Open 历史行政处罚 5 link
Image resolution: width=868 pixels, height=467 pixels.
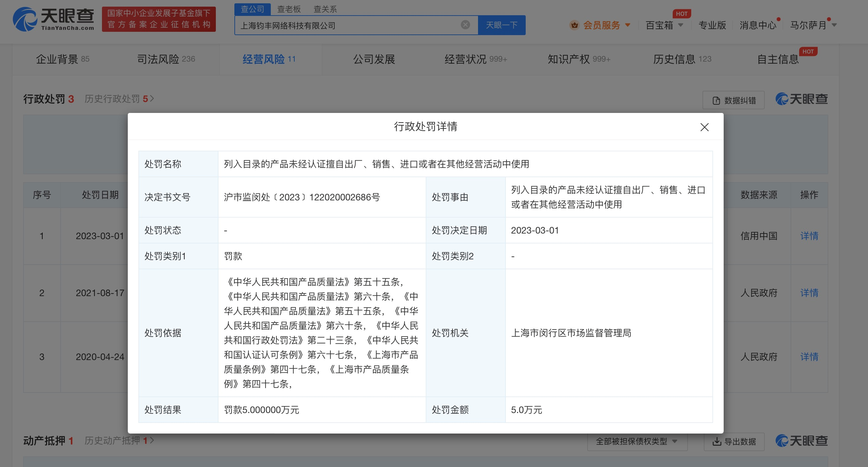pyautogui.click(x=119, y=99)
